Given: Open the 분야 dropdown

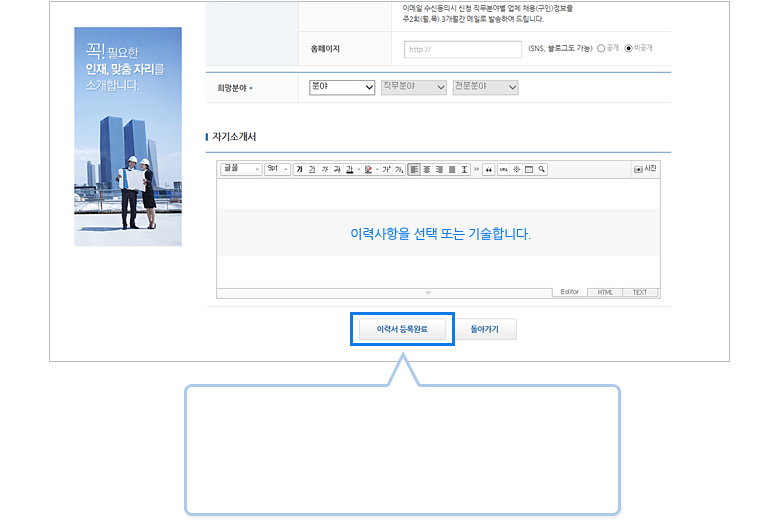Looking at the screenshot, I should tap(342, 88).
